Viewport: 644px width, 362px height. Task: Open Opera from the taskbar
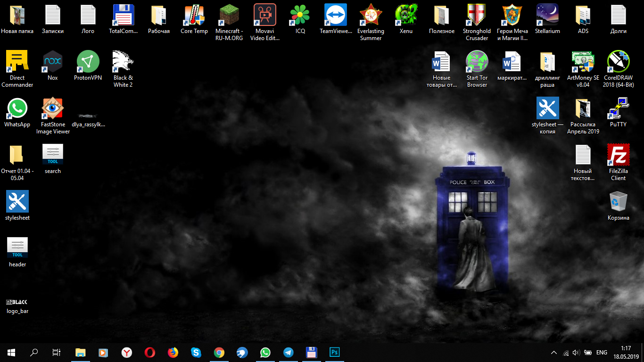coord(149,352)
